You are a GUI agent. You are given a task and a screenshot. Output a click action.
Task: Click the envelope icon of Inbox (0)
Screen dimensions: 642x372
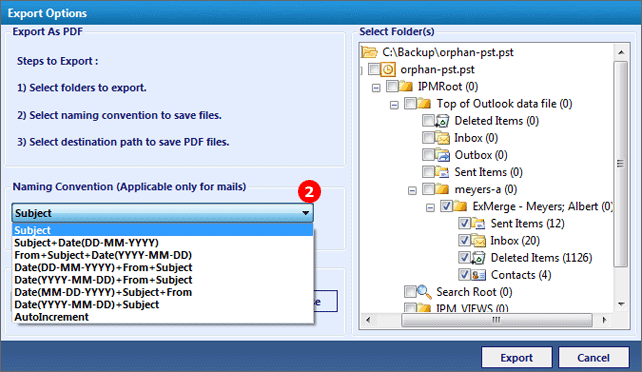pyautogui.click(x=442, y=138)
